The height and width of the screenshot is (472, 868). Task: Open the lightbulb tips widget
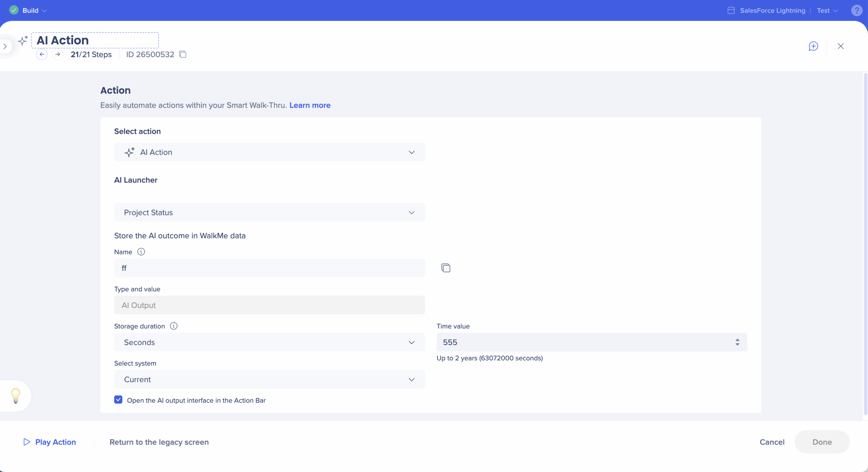pos(16,396)
